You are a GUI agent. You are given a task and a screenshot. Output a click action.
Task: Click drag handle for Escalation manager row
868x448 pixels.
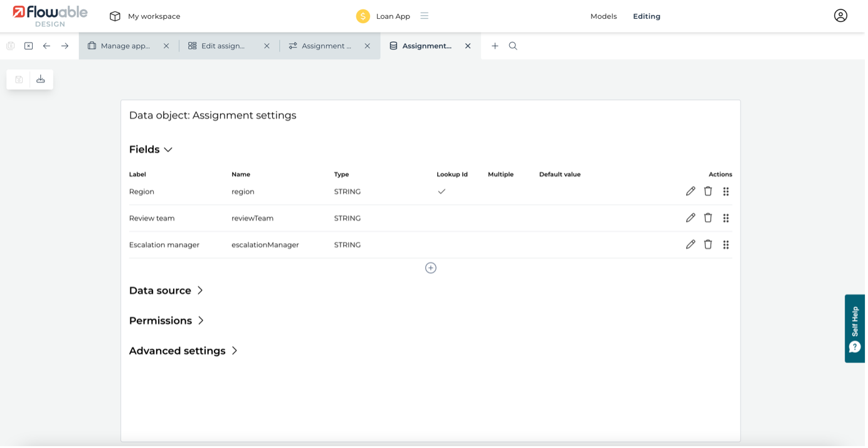(x=726, y=245)
